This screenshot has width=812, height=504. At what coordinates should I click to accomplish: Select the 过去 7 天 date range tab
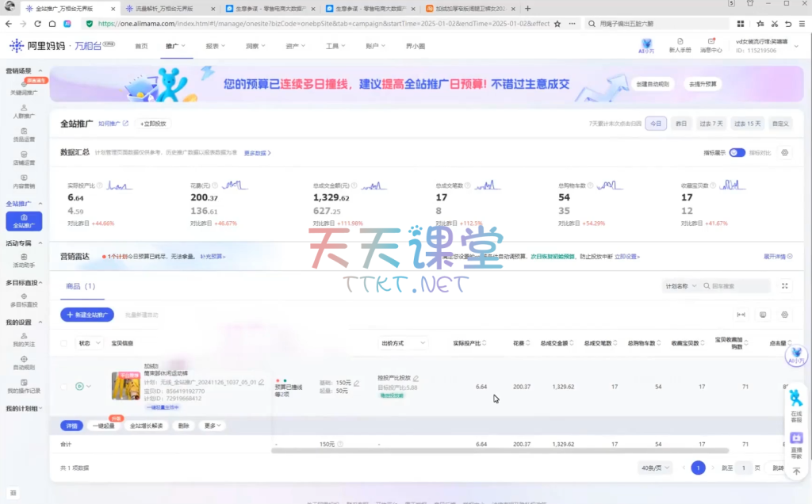pyautogui.click(x=710, y=124)
